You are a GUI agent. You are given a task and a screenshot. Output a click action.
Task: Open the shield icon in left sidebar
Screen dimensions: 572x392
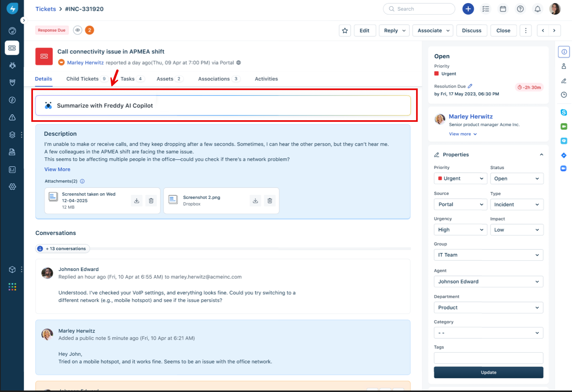[12, 83]
